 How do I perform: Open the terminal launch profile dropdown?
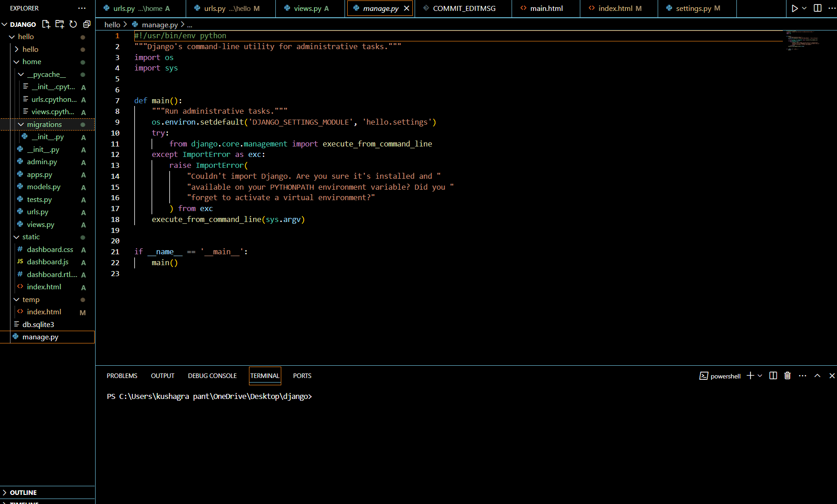point(760,376)
